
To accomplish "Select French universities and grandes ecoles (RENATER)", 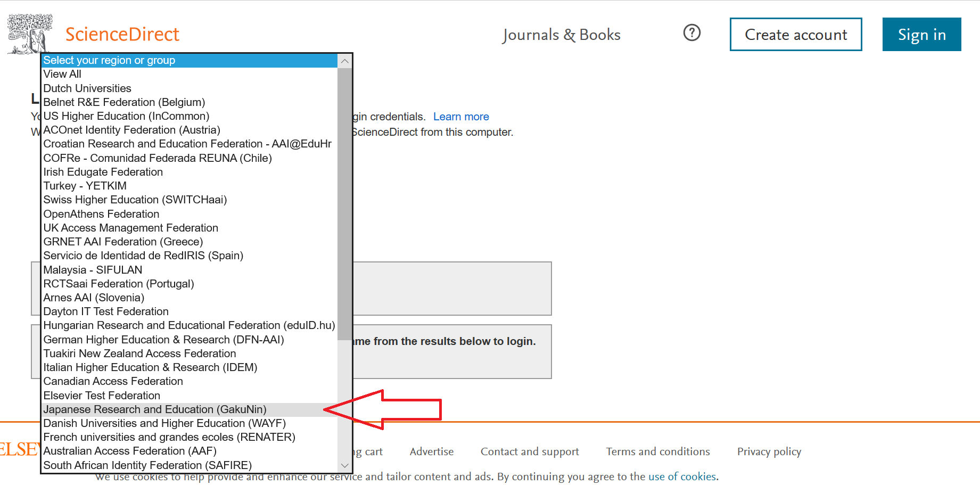I will [190, 438].
